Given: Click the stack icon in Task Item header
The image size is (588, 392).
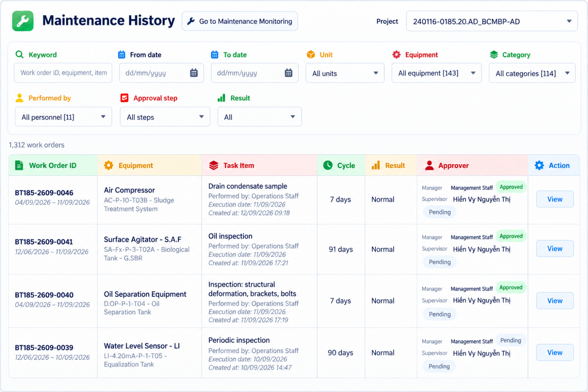Looking at the screenshot, I should [214, 165].
